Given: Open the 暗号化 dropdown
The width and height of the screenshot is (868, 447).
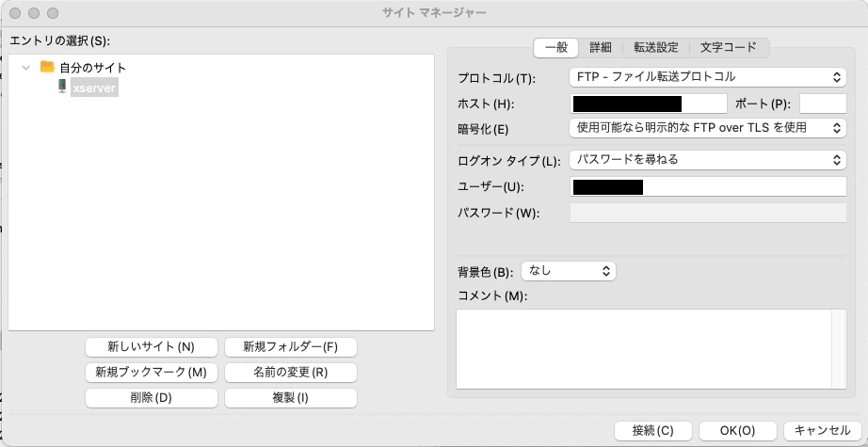Looking at the screenshot, I should click(x=707, y=128).
